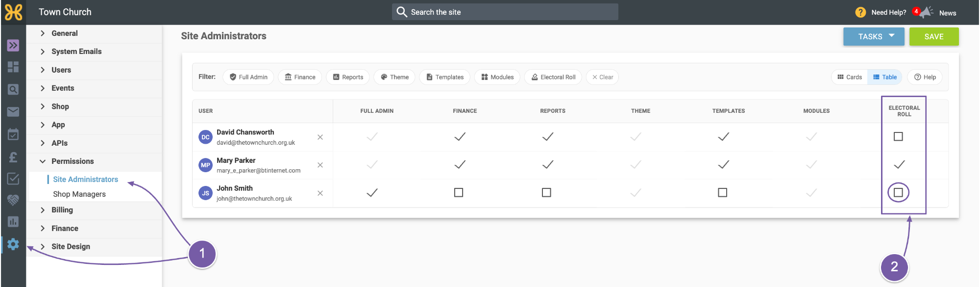
Task: Click the News link in top bar
Action: (x=948, y=13)
